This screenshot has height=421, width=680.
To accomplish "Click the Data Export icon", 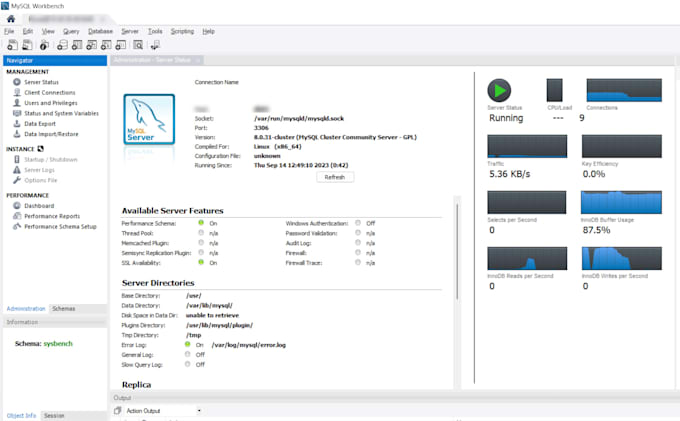I will pos(17,124).
